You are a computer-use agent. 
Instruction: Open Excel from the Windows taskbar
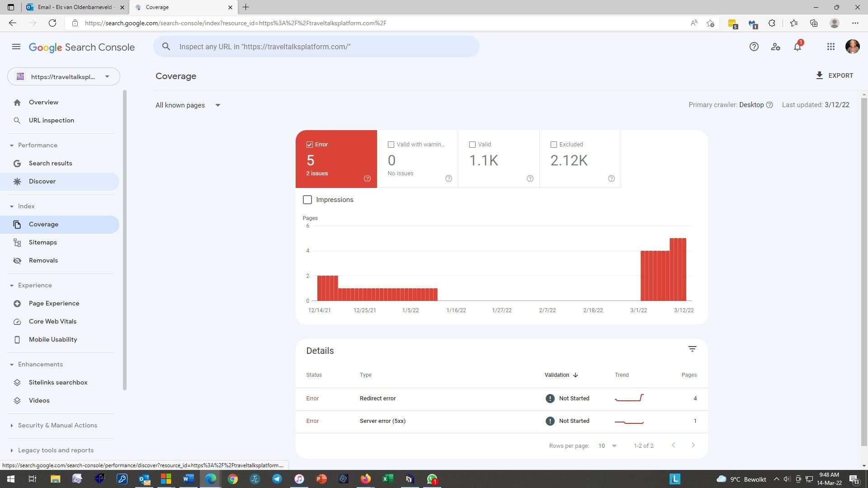pyautogui.click(x=387, y=479)
